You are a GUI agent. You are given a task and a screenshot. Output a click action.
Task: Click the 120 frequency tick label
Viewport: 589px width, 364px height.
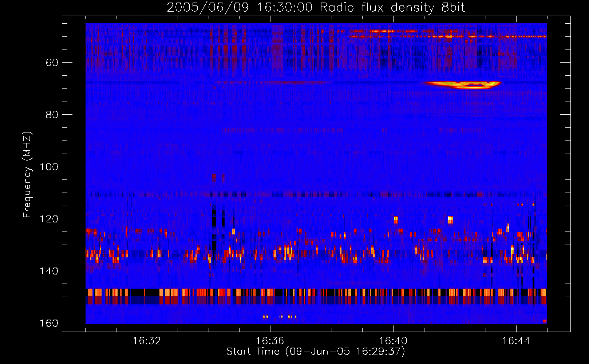[x=49, y=219]
